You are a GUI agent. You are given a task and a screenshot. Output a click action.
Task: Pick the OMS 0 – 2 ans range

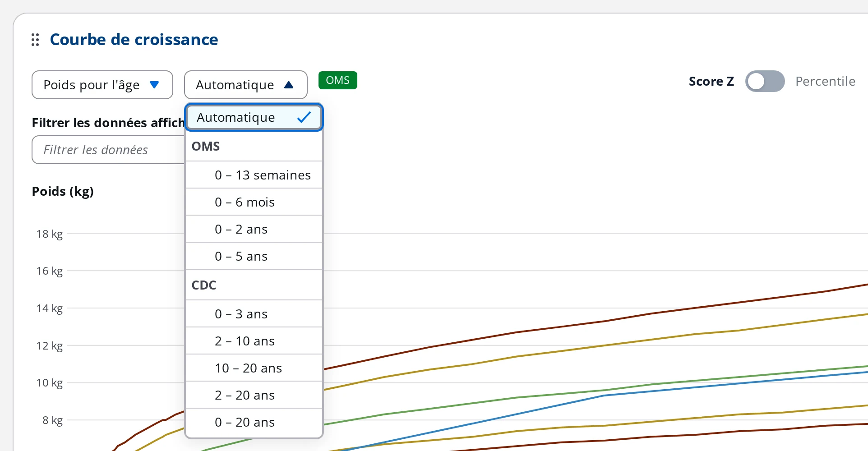point(254,229)
